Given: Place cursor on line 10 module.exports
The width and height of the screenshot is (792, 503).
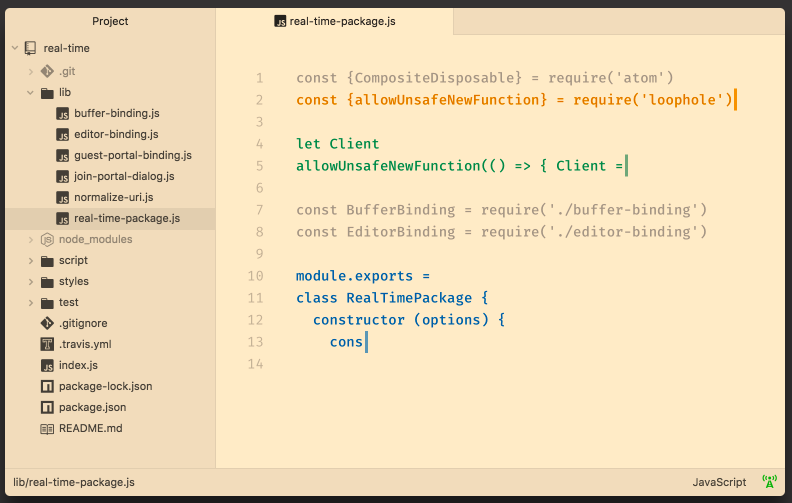Looking at the screenshot, I should [362, 276].
